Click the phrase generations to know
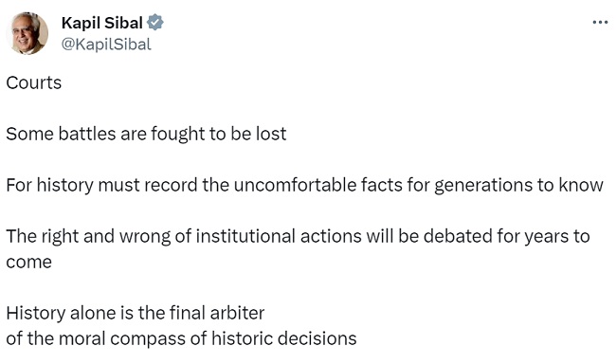 coord(518,186)
